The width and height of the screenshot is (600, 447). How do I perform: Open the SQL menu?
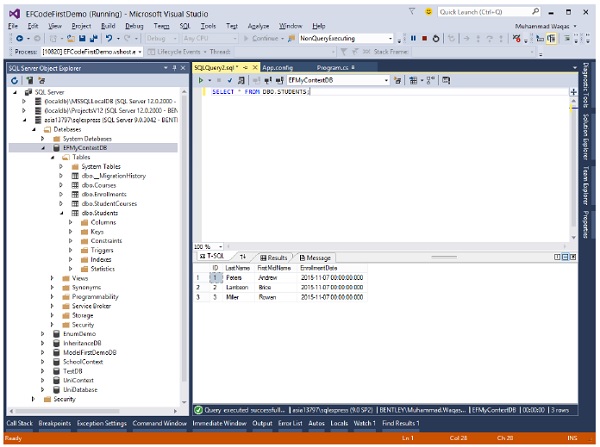click(185, 26)
